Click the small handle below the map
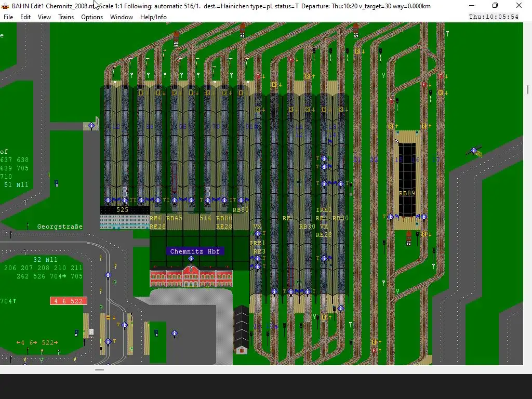 pos(99,370)
